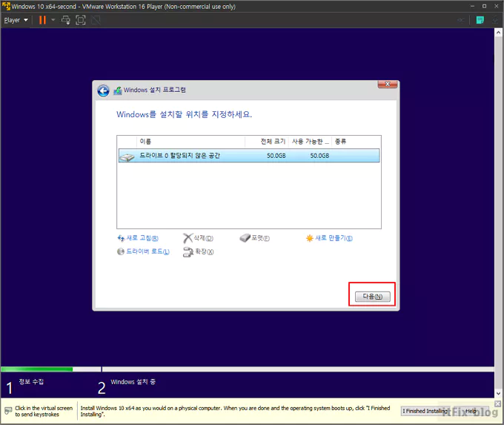Click the back arrow in Windows Setup dialog
Screen dimensions: 504x425
(x=103, y=91)
